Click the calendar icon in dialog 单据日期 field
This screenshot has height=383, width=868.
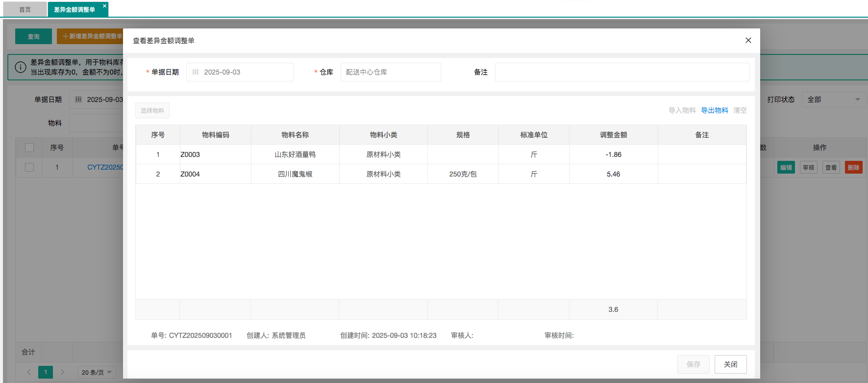196,72
